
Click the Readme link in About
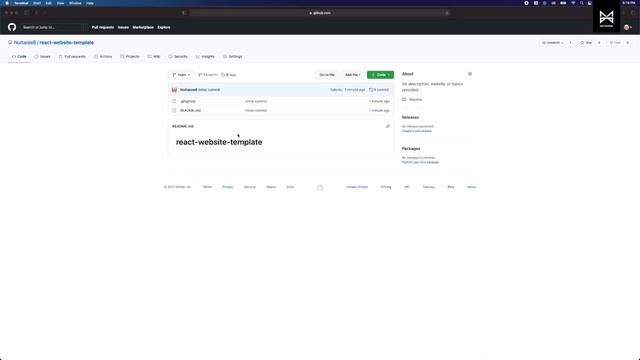[x=412, y=100]
